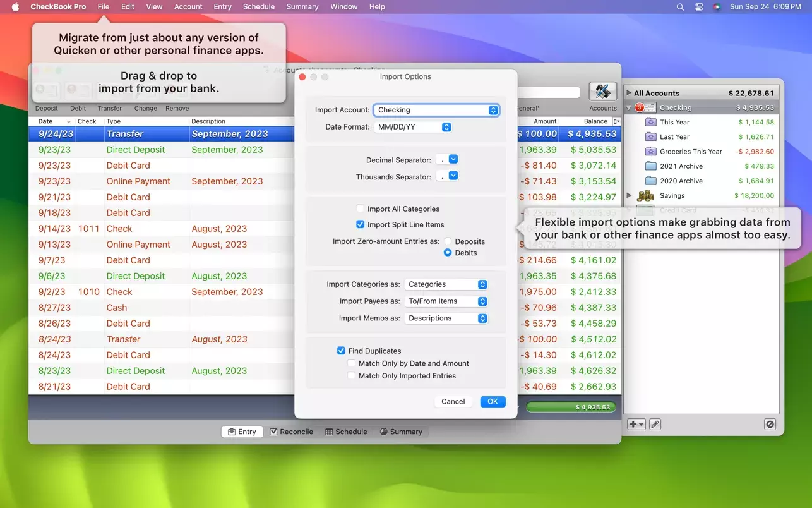Image resolution: width=812 pixels, height=508 pixels.
Task: Click the pencil edit account button
Action: click(x=655, y=425)
